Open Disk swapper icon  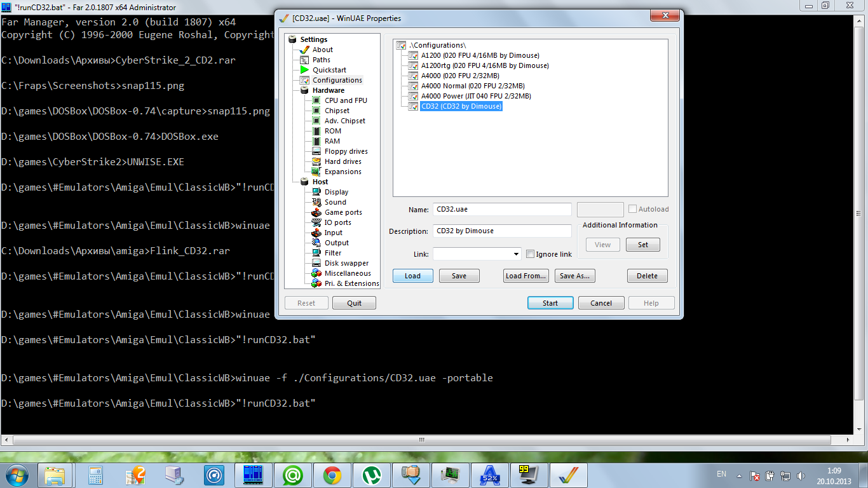pos(318,263)
